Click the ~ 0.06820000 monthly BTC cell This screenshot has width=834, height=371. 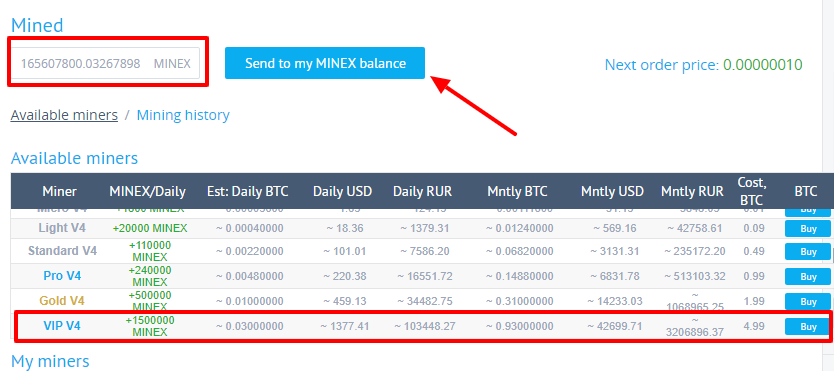(x=519, y=251)
